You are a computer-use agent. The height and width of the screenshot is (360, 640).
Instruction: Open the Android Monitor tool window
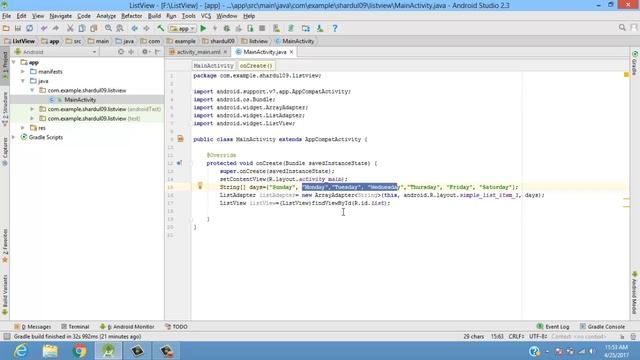coord(127,327)
